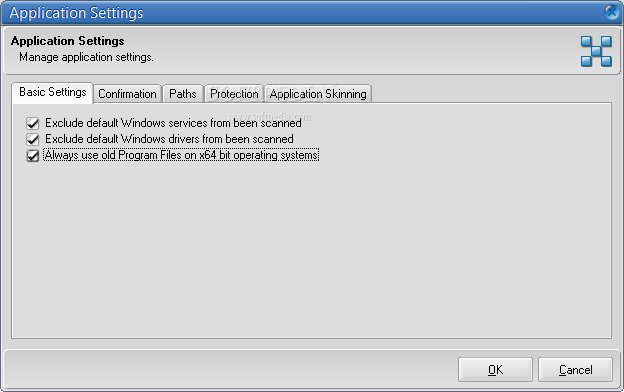Click the 'Always use old Program Files' label
The width and height of the screenshot is (624, 392).
tap(181, 155)
